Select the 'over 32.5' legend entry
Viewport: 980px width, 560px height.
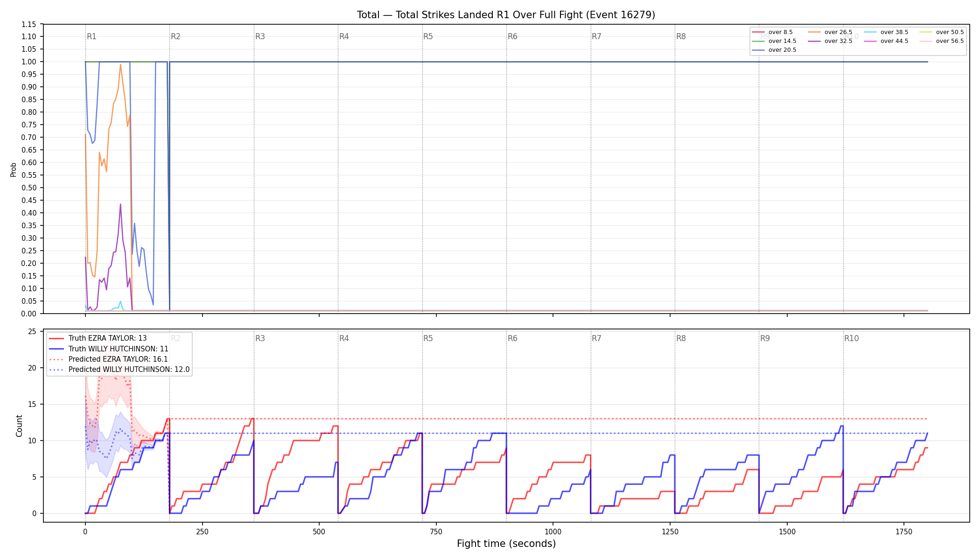coord(830,41)
